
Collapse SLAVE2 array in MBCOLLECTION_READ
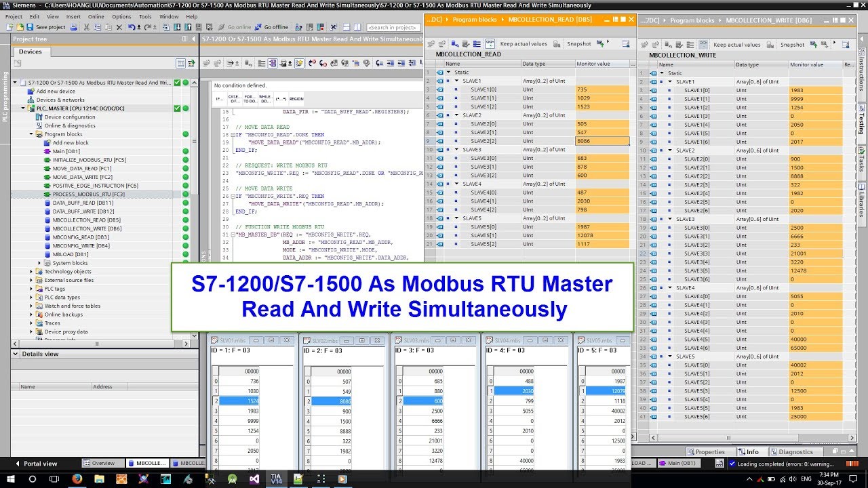456,115
